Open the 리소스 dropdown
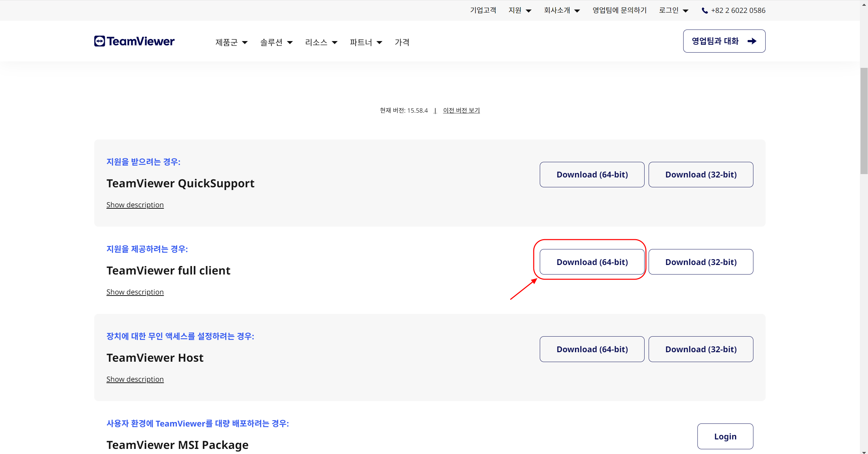 point(321,42)
